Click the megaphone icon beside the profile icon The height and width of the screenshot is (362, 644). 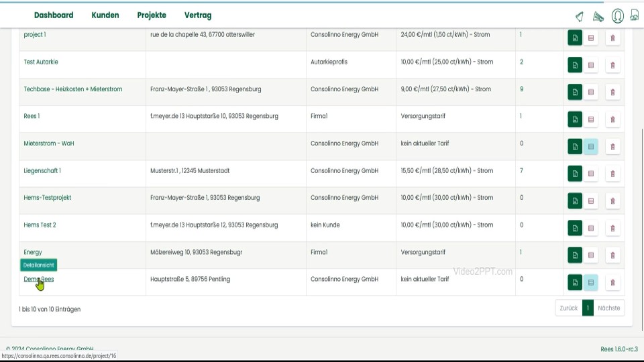(x=598, y=17)
